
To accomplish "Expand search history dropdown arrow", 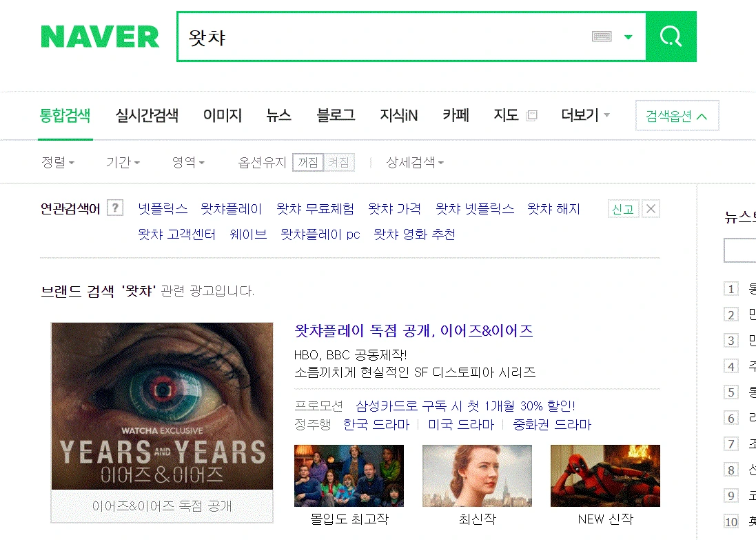I will (628, 37).
